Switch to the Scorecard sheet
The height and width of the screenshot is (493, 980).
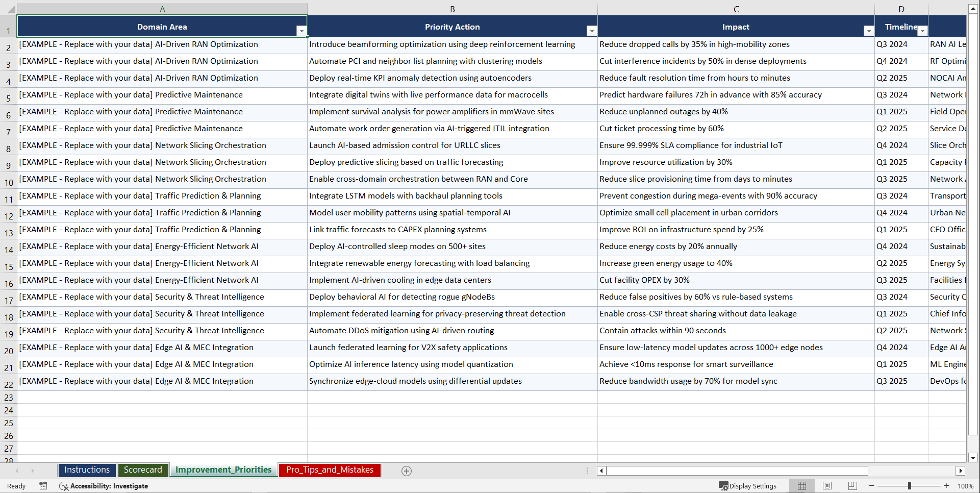tap(143, 470)
